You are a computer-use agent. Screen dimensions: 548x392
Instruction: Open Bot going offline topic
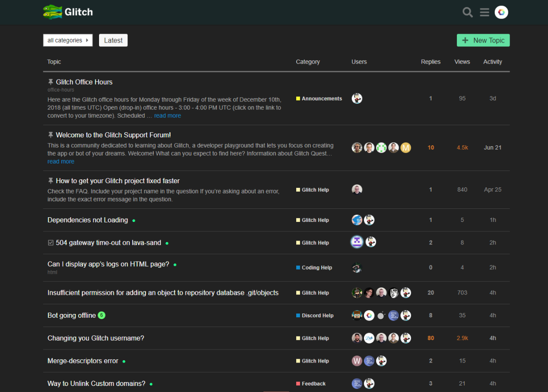[x=71, y=315]
